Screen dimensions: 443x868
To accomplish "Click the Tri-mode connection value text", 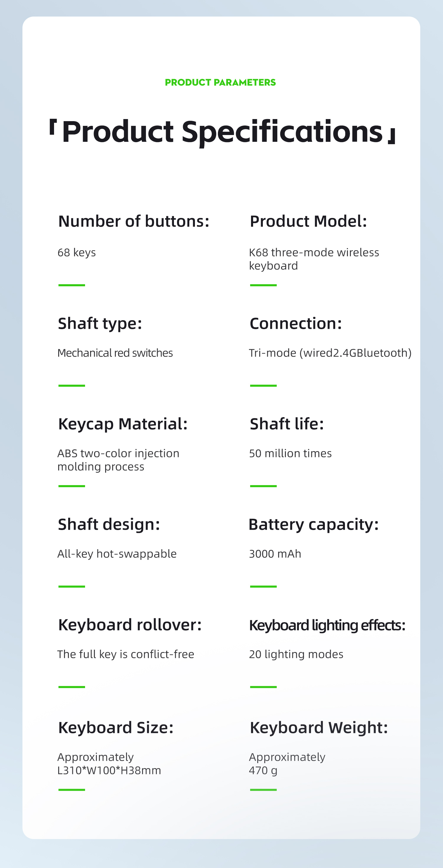I will point(330,353).
